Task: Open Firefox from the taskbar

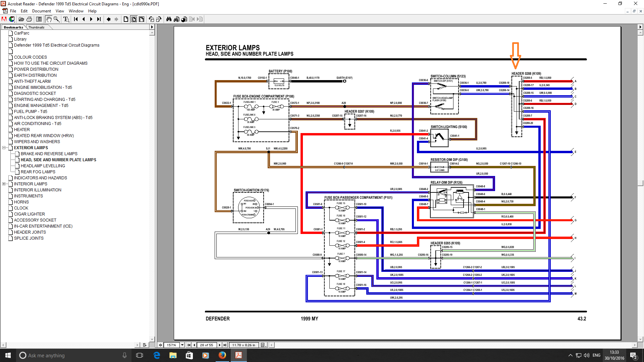Action: click(222, 355)
